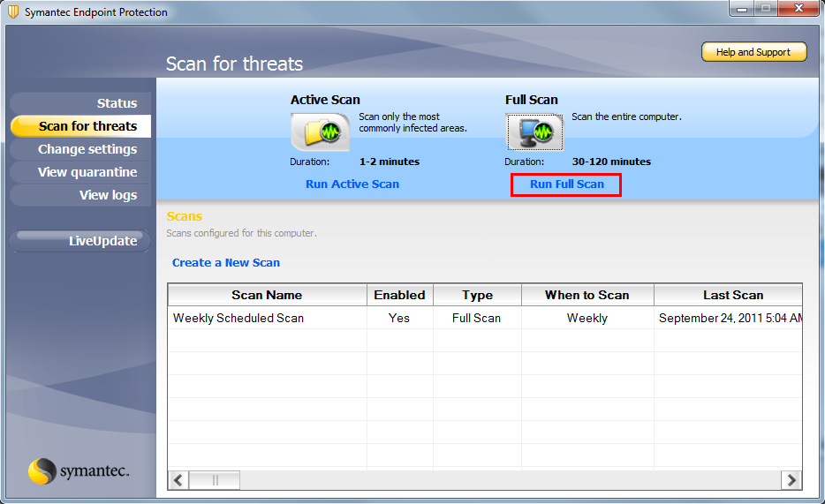
Task: Click the 'Yes' enabled cell
Action: pyautogui.click(x=399, y=318)
